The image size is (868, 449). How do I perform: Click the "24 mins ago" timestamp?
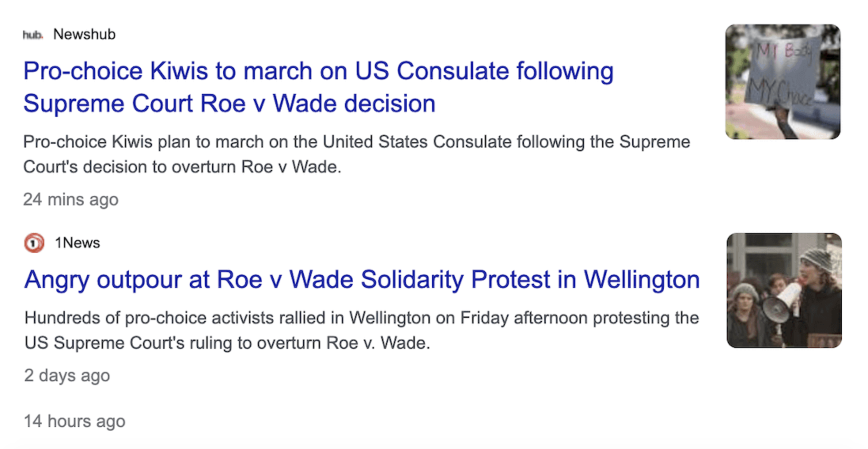71,199
